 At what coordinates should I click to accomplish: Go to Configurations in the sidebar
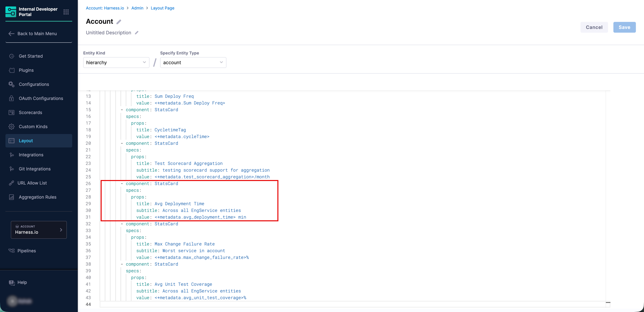tap(34, 84)
